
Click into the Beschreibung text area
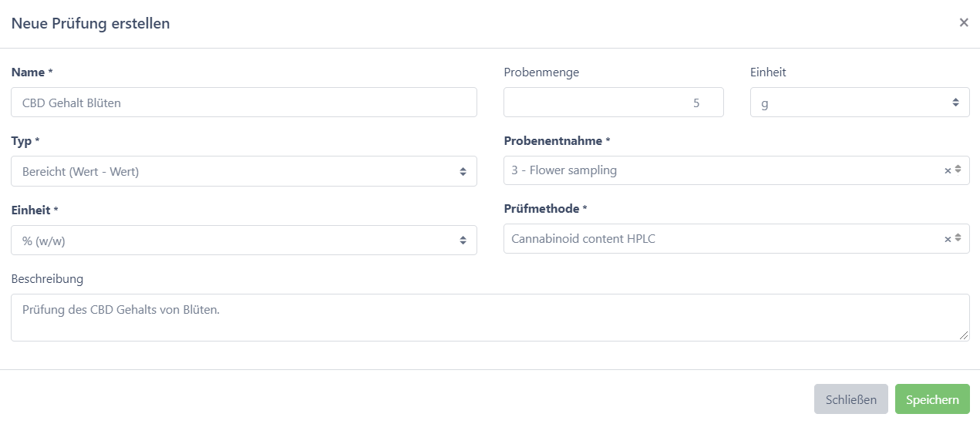pyautogui.click(x=490, y=318)
